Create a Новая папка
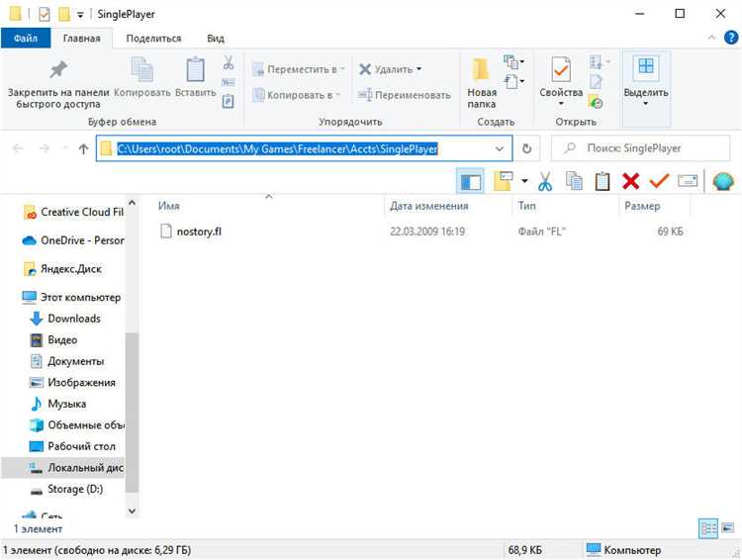Viewport: 742px width, 560px height. point(482,83)
